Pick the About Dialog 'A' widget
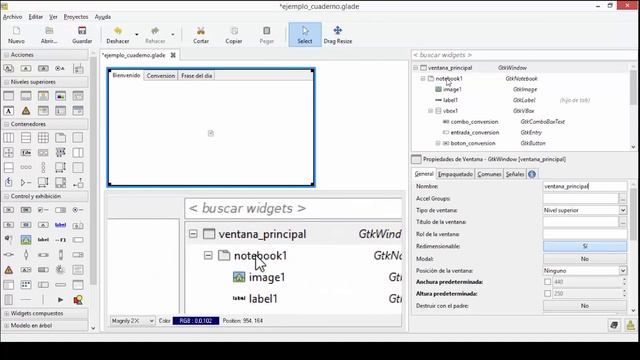Screen dimensions: 640x360 9,111
